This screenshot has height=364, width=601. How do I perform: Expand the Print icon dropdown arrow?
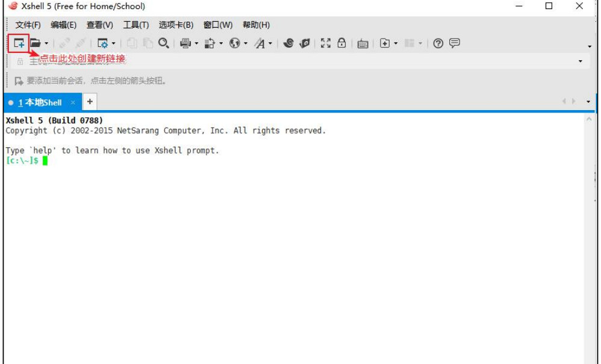click(x=197, y=44)
